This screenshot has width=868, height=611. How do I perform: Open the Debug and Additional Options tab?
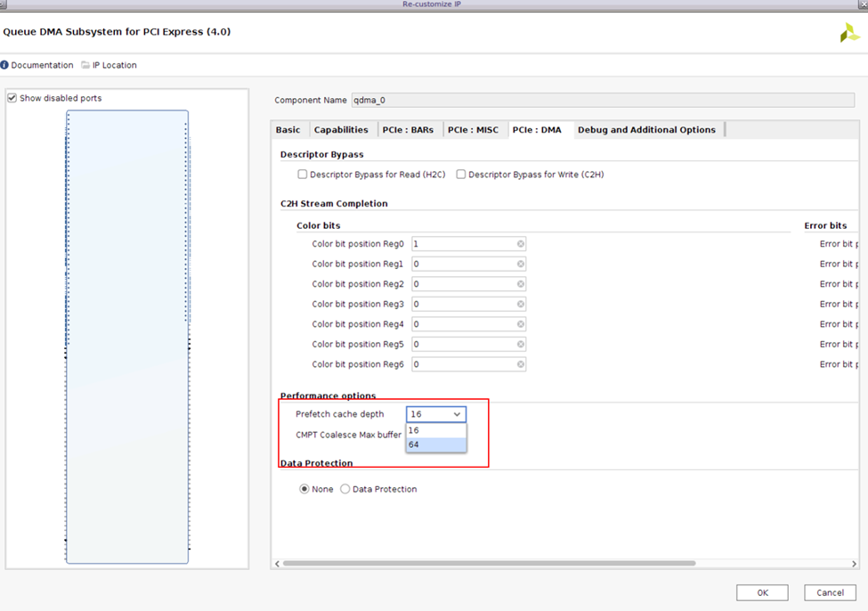(646, 130)
